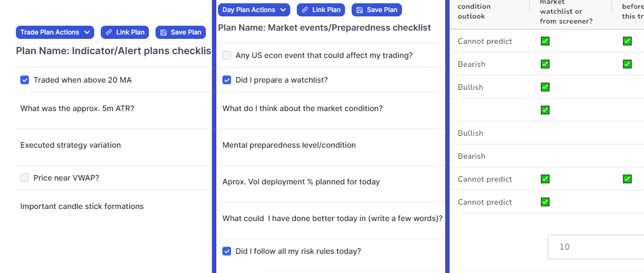This screenshot has width=644, height=273.
Task: Click chevron arrow on Trade Plan Actions
Action: (87, 32)
